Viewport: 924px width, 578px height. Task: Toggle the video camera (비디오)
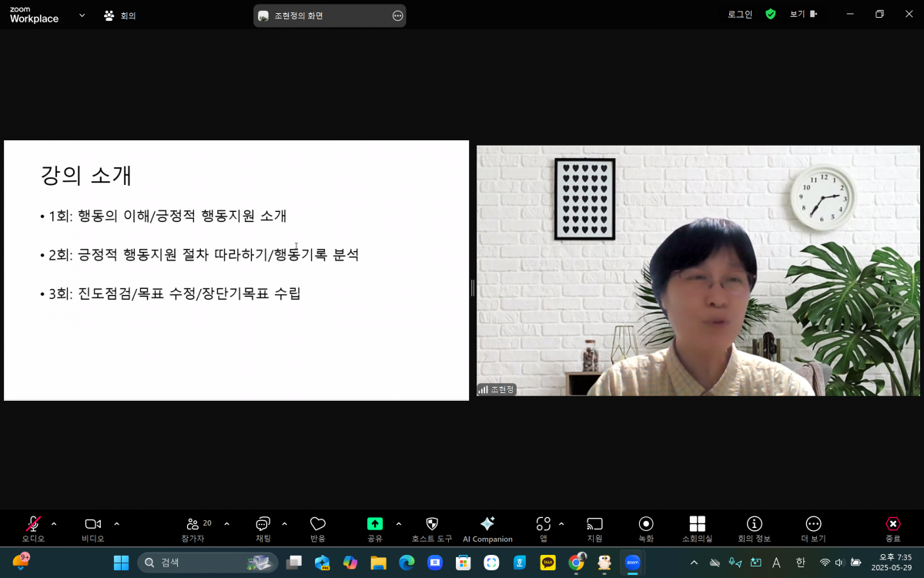(x=92, y=525)
